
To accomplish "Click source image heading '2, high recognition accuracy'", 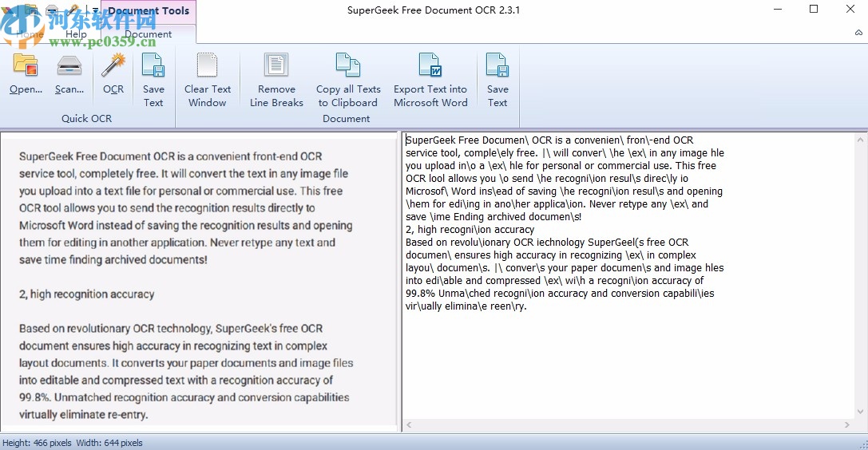I will coord(87,294).
